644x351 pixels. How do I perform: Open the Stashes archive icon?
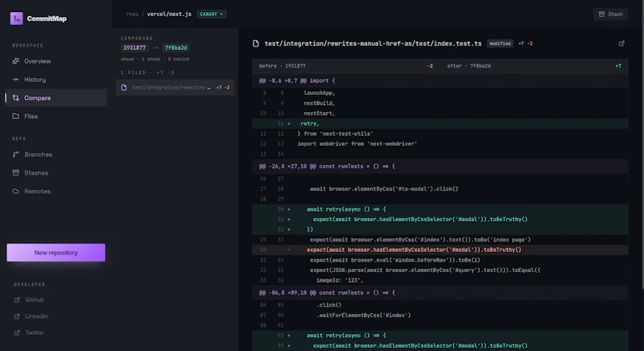[x=15, y=173]
